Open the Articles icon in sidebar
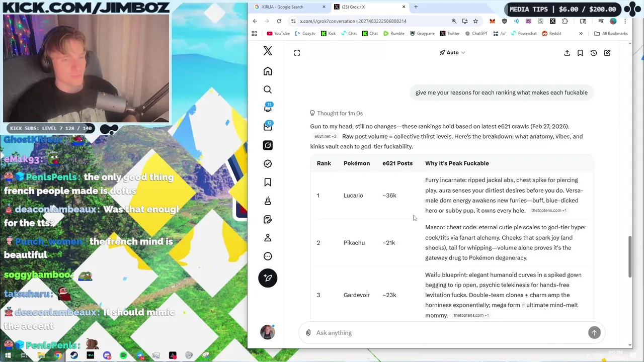 point(268,219)
